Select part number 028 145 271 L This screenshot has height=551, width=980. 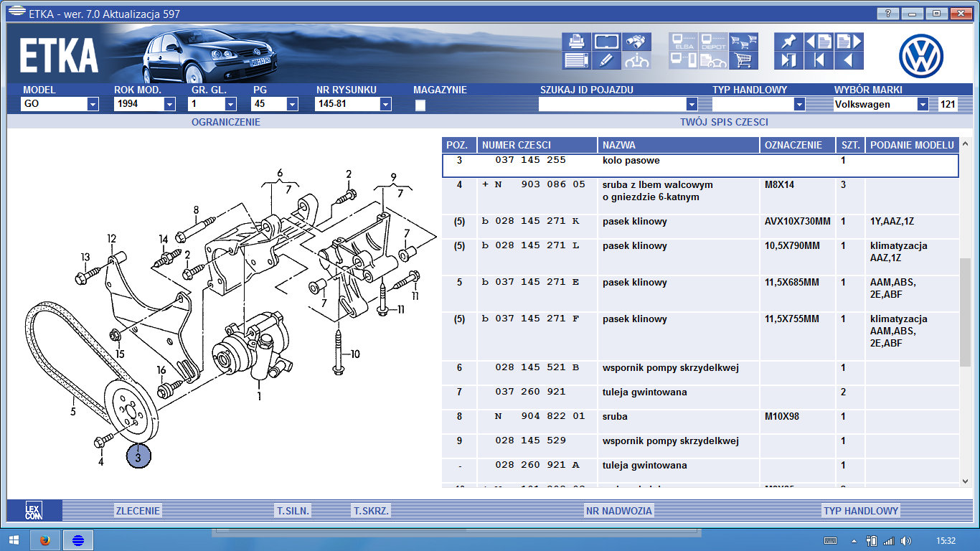530,246
